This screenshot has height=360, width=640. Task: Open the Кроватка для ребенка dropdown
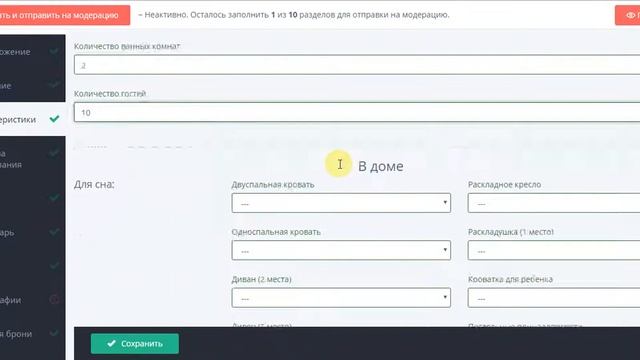pyautogui.click(x=554, y=298)
